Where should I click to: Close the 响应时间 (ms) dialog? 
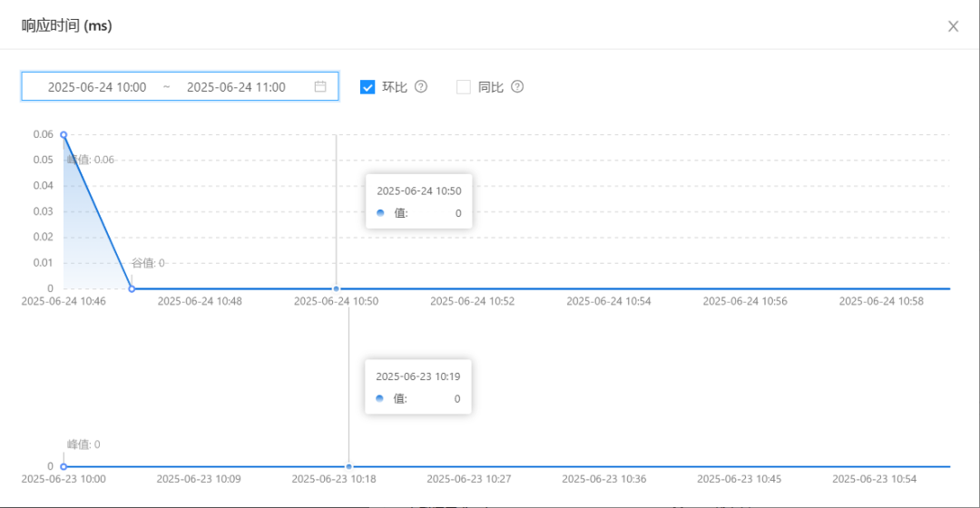point(953,26)
